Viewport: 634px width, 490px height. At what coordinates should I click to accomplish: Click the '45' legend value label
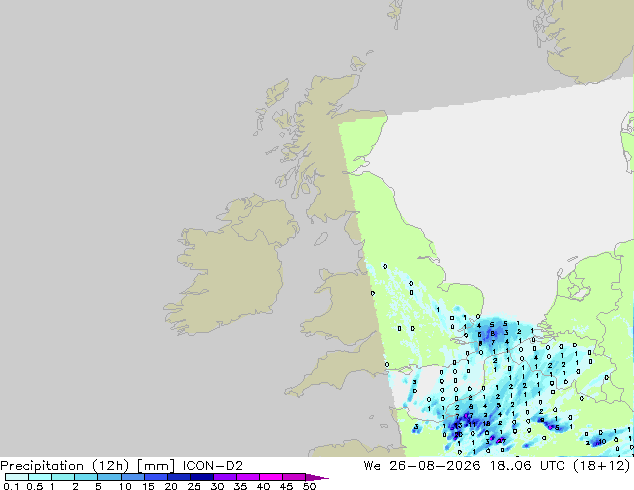point(286,486)
